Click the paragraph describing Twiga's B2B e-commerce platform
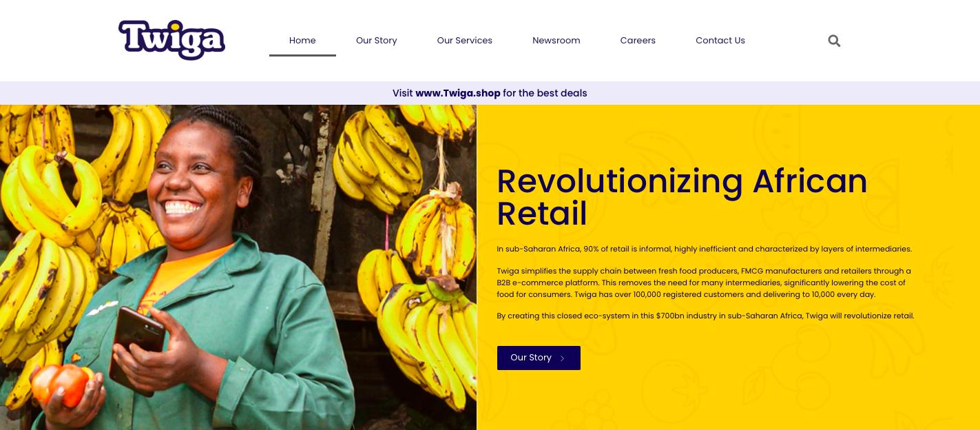Viewport: 980px width, 430px height. [x=704, y=283]
